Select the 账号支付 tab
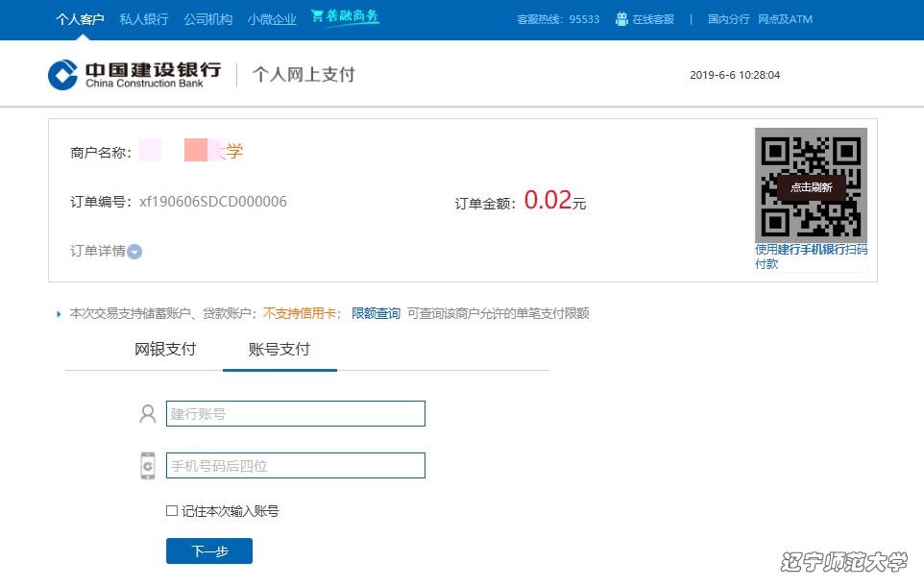The image size is (924, 587). click(x=280, y=350)
